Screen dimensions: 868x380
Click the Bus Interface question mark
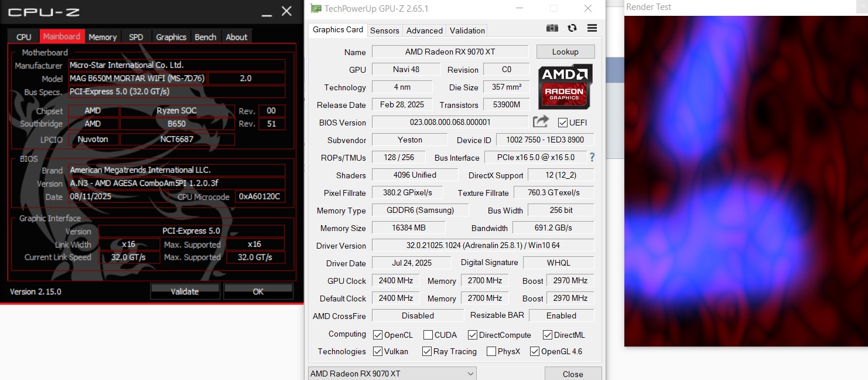[x=592, y=157]
